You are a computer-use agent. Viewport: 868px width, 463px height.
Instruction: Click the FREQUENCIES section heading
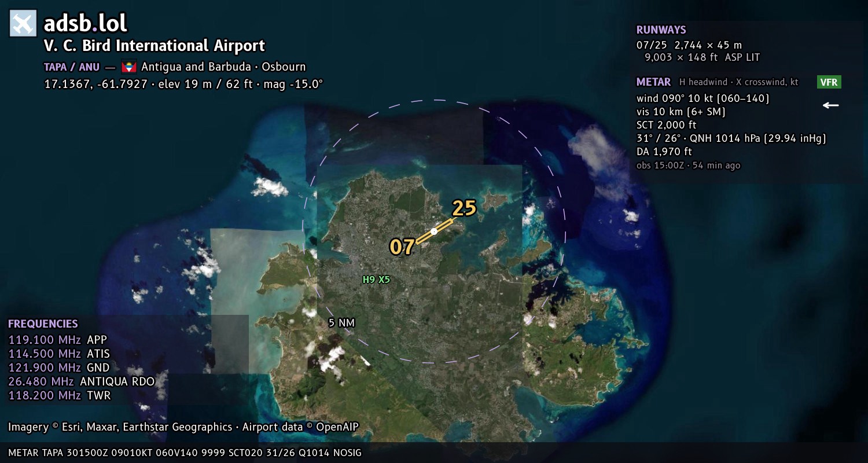(43, 324)
